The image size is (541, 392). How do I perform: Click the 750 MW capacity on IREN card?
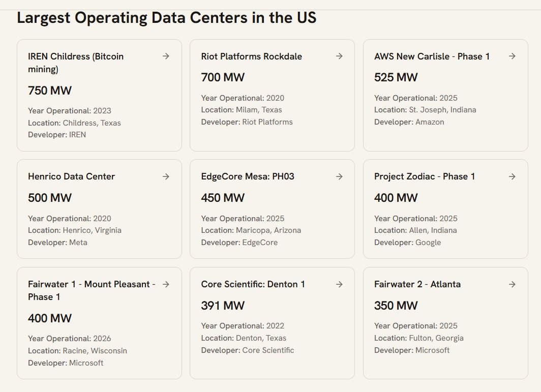tap(50, 91)
